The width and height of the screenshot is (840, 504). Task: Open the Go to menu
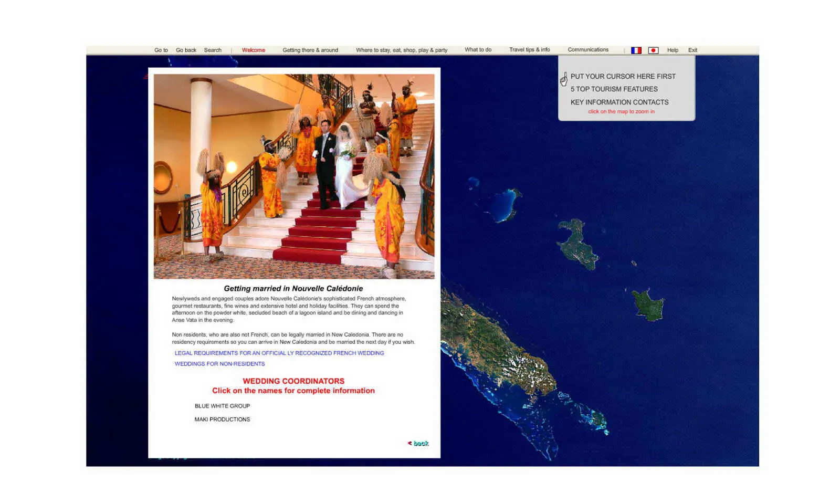click(x=161, y=50)
